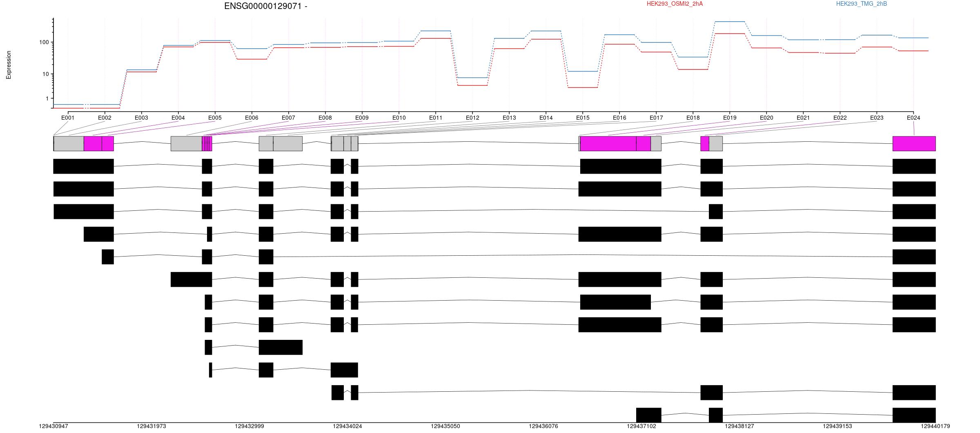The height and width of the screenshot is (433, 980).
Task: Click the E023 exon label
Action: click(877, 118)
